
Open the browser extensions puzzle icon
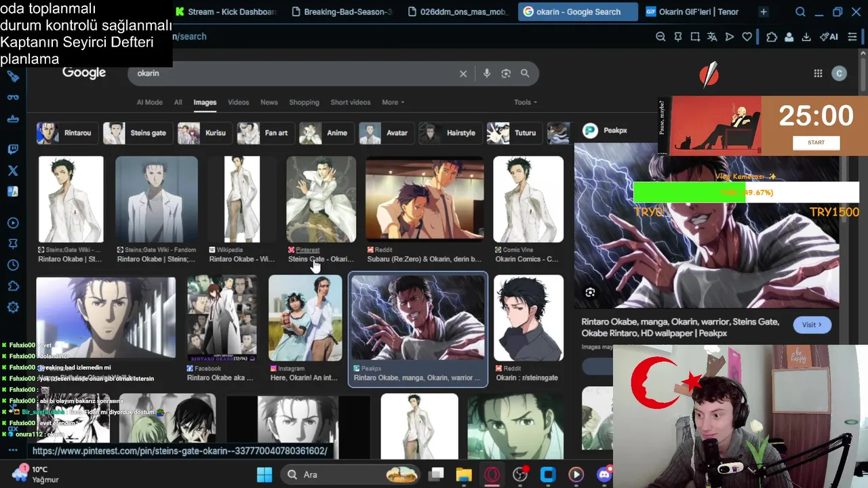(x=772, y=37)
